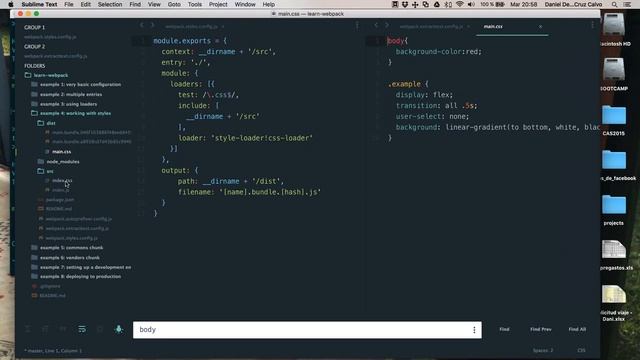This screenshot has height=360, width=640.
Task: Click the Find button
Action: coord(504,329)
